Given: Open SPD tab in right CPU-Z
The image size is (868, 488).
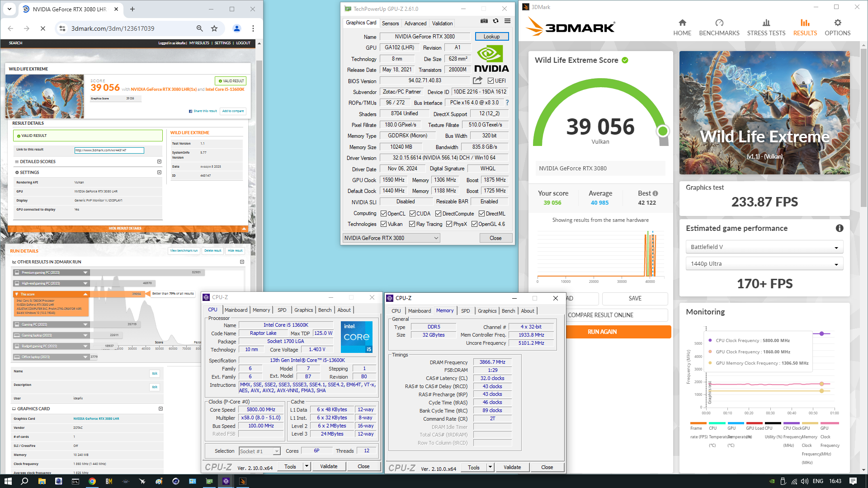Looking at the screenshot, I should tap(465, 311).
